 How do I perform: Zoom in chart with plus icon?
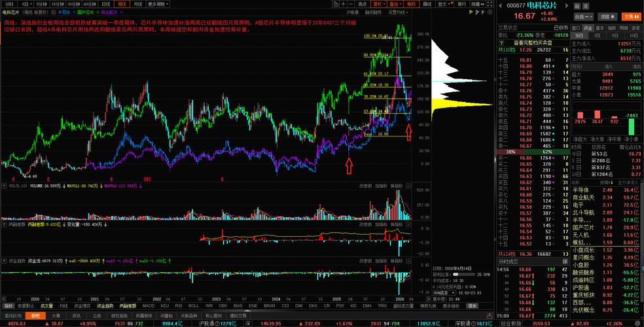344,4
